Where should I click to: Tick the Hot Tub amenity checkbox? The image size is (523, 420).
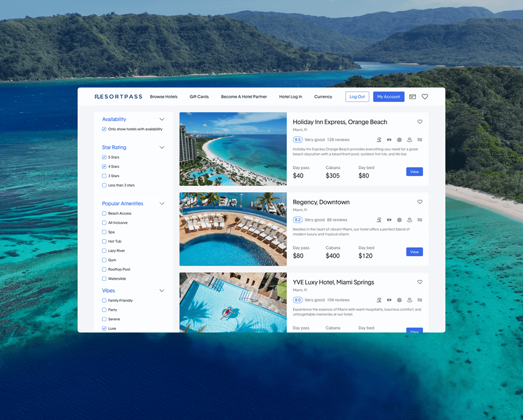104,241
